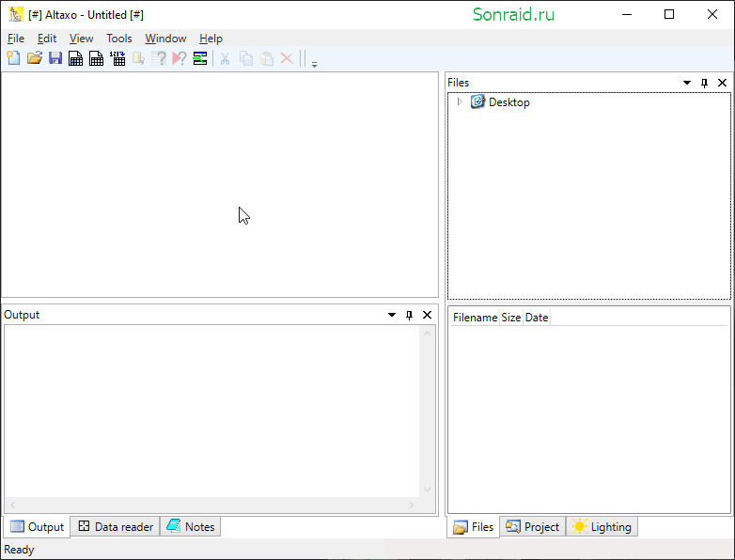Click the green merge lines toolbar icon
The height and width of the screenshot is (560, 735).
coord(200,58)
